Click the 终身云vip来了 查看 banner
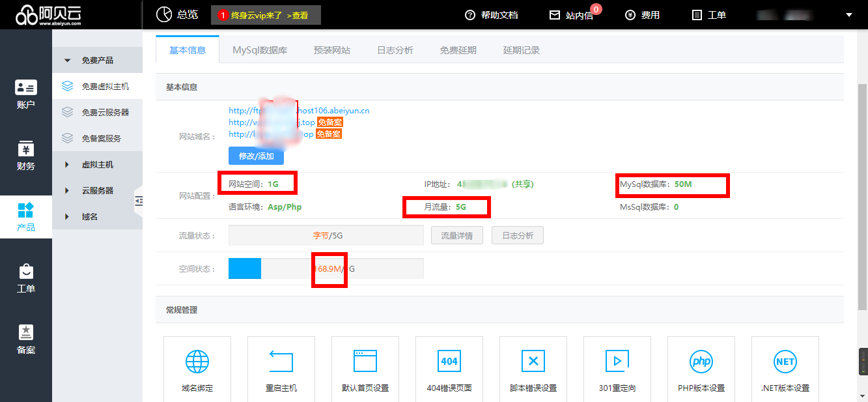 click(x=266, y=15)
